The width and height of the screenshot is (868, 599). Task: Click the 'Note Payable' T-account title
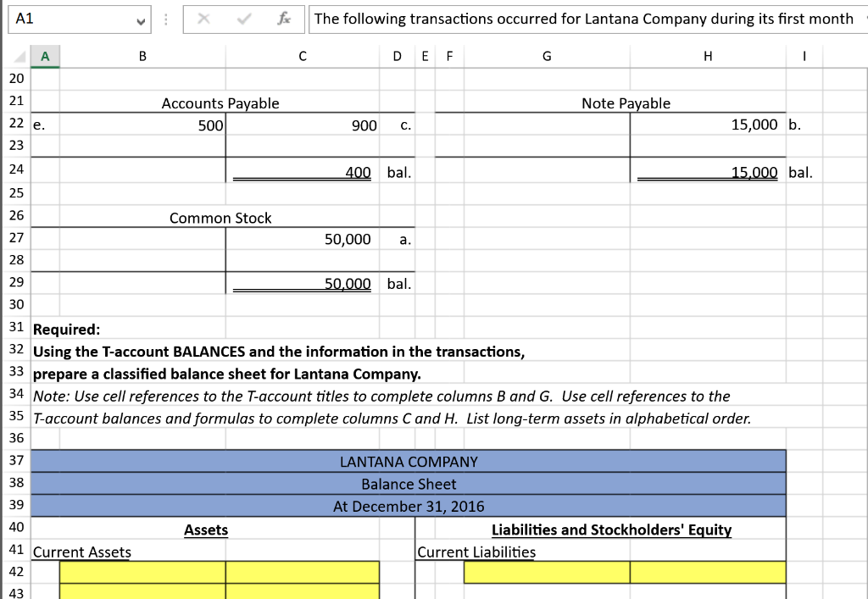point(626,103)
